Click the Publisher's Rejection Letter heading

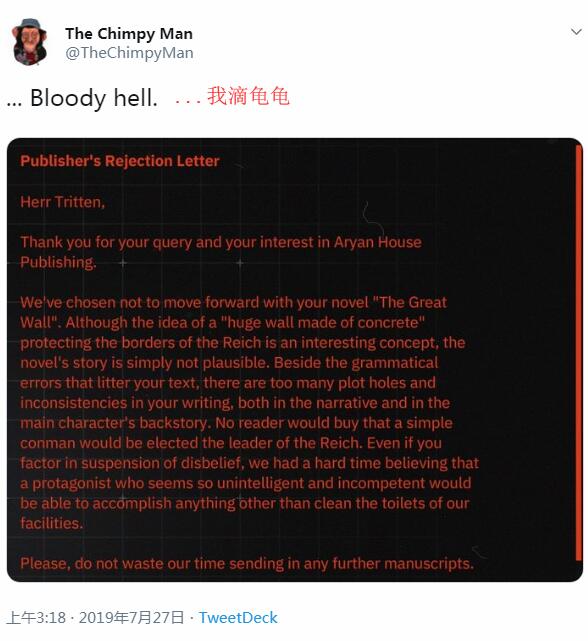(120, 161)
